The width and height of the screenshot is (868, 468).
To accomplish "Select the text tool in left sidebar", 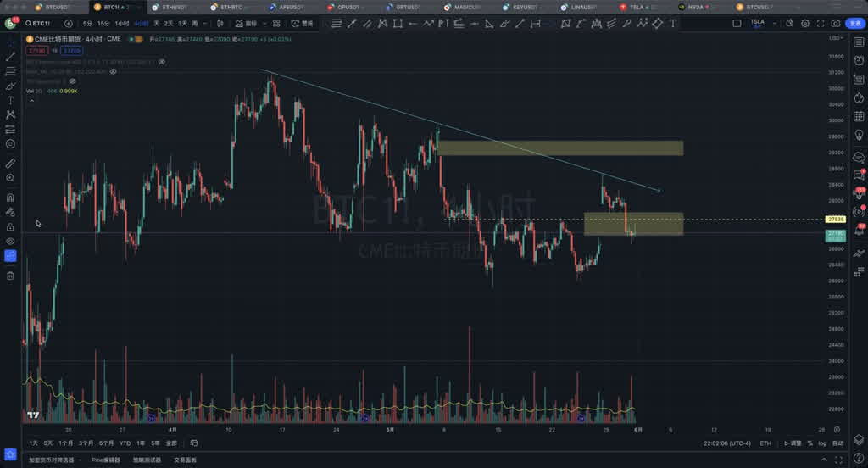I will pos(10,100).
